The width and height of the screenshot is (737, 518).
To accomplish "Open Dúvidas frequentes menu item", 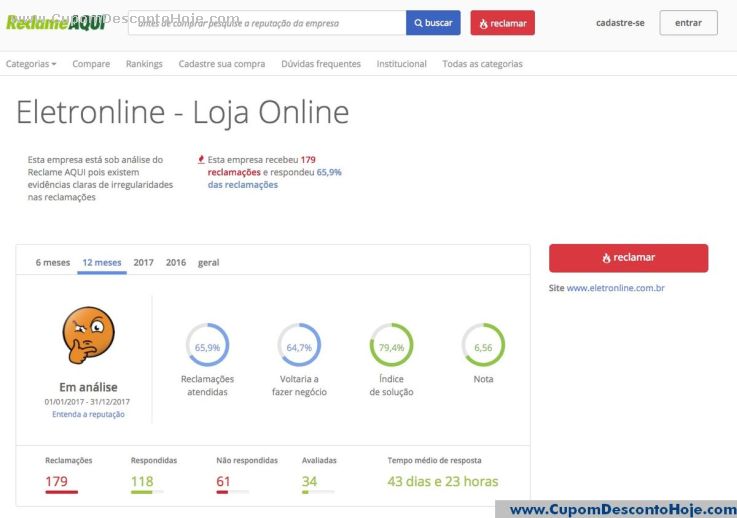I will (x=321, y=64).
